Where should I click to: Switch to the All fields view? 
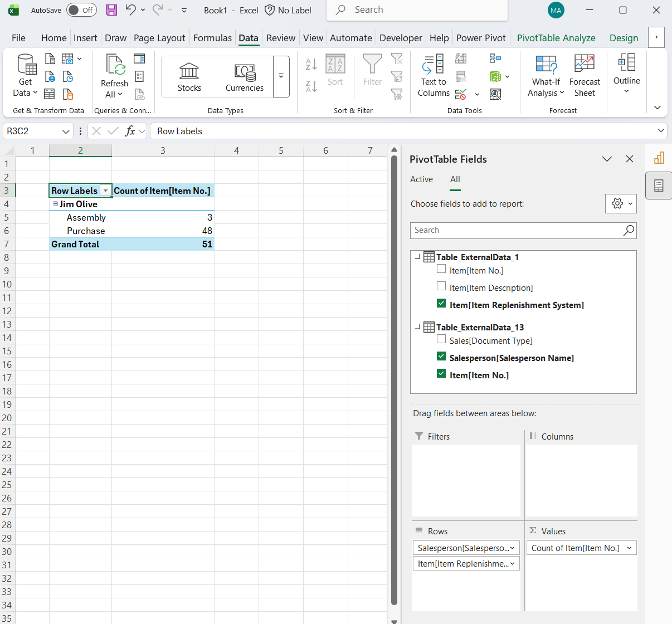point(455,179)
